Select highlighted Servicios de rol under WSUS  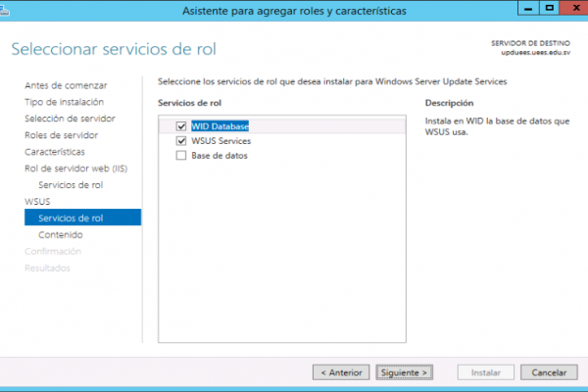[83, 218]
